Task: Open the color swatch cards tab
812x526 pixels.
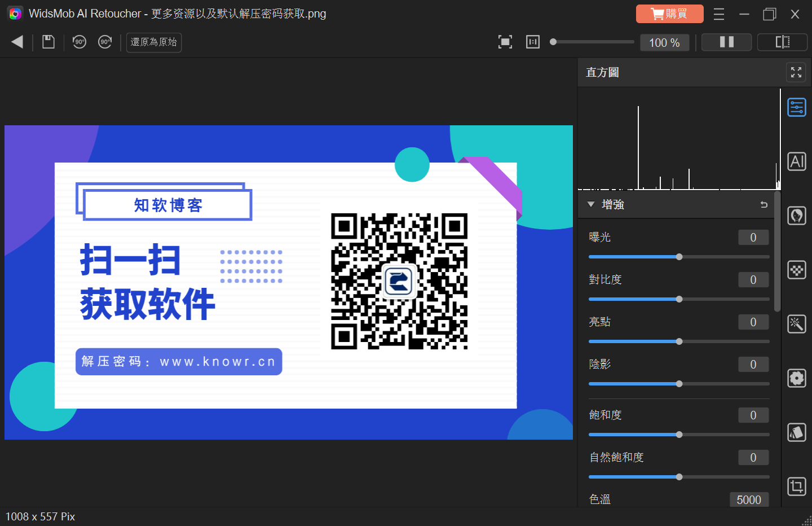Action: tap(797, 433)
